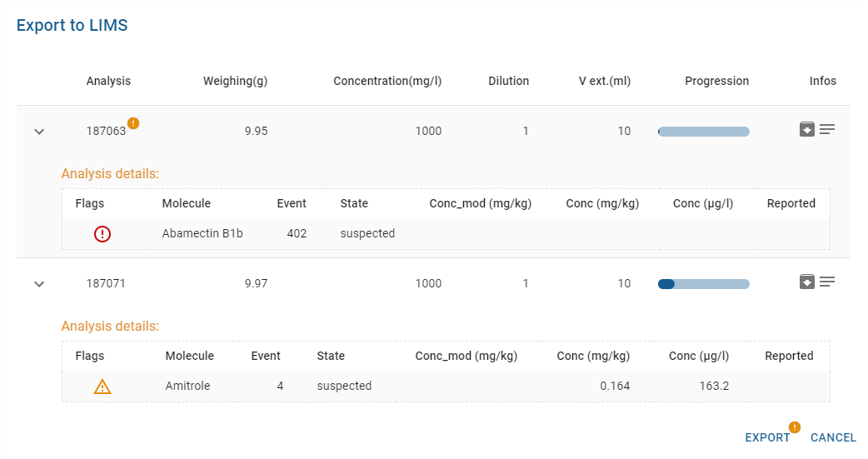Screen dimensions: 868x459
Task: Click the download icon for analysis 187063
Action: (806, 129)
